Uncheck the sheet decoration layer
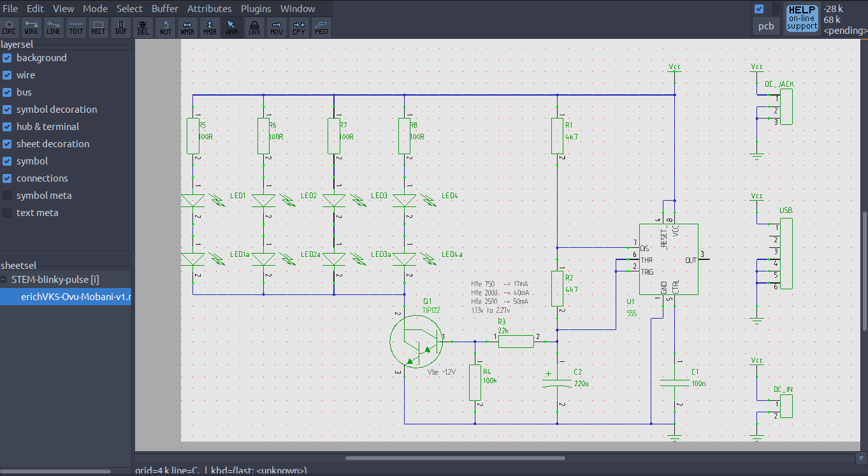Viewport: 868px width, 476px height. 8,144
